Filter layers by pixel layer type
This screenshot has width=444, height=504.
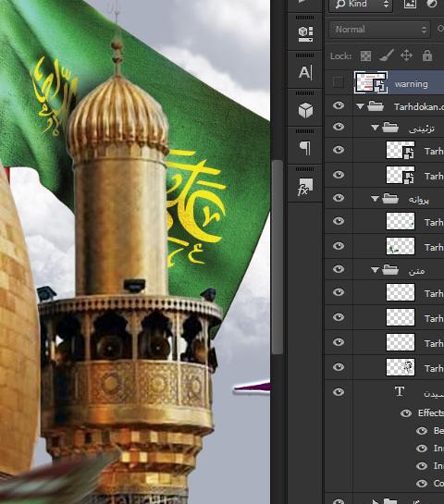pos(410,5)
